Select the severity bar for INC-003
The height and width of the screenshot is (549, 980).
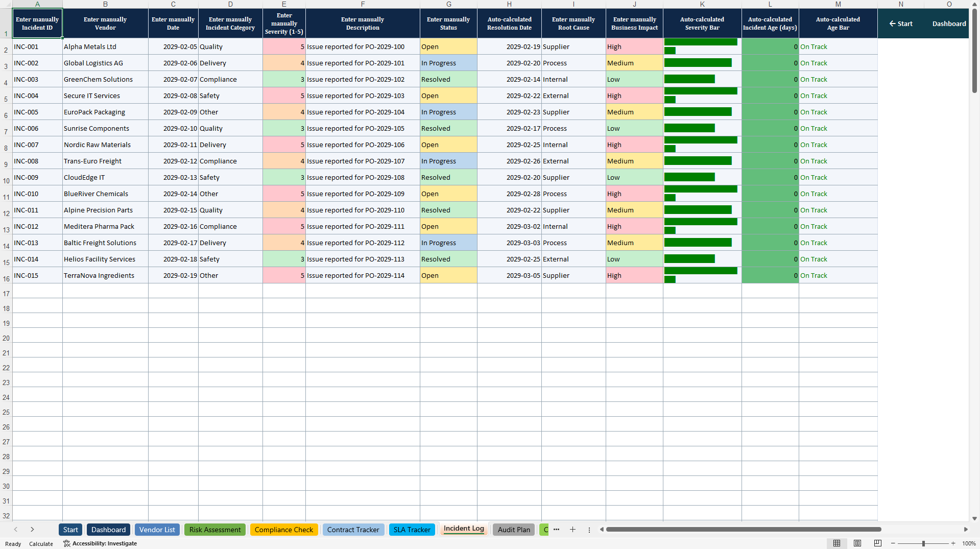click(702, 79)
